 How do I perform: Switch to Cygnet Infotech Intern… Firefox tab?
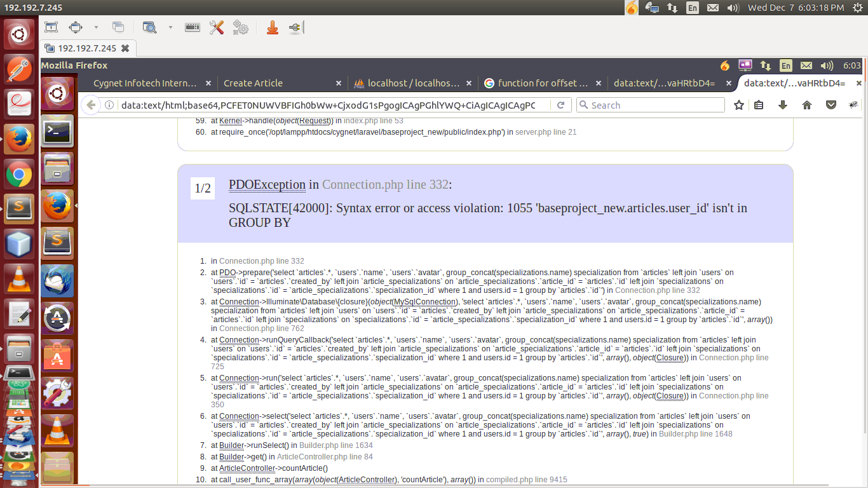[x=145, y=83]
